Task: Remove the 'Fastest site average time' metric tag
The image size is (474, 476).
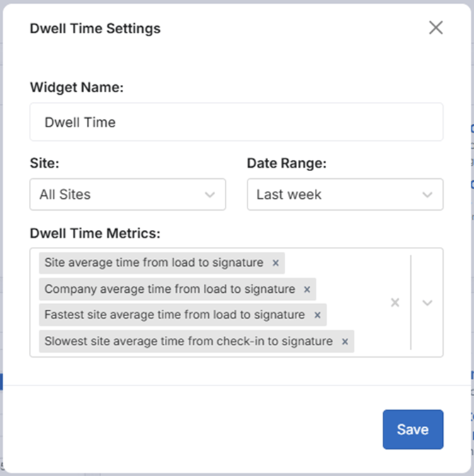Action: click(318, 315)
